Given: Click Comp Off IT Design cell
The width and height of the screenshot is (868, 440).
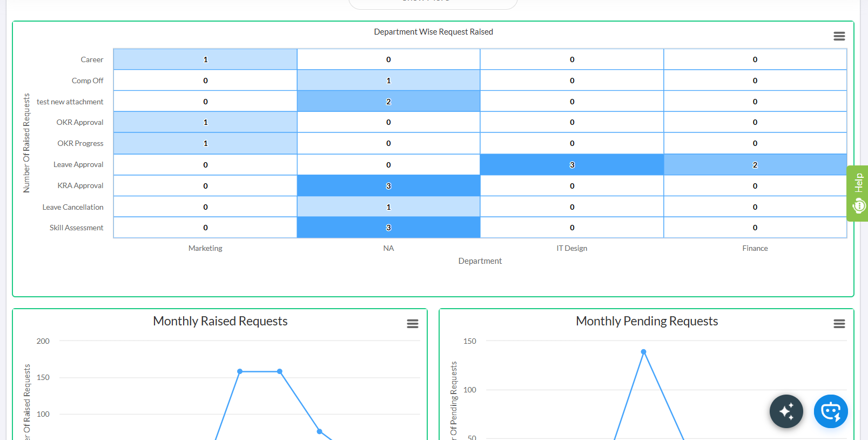Looking at the screenshot, I should pyautogui.click(x=572, y=81).
